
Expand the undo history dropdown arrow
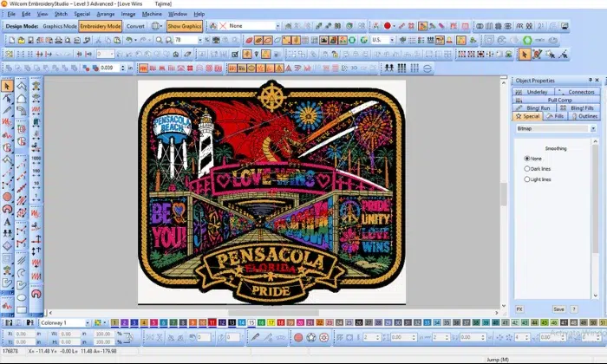tap(135, 40)
